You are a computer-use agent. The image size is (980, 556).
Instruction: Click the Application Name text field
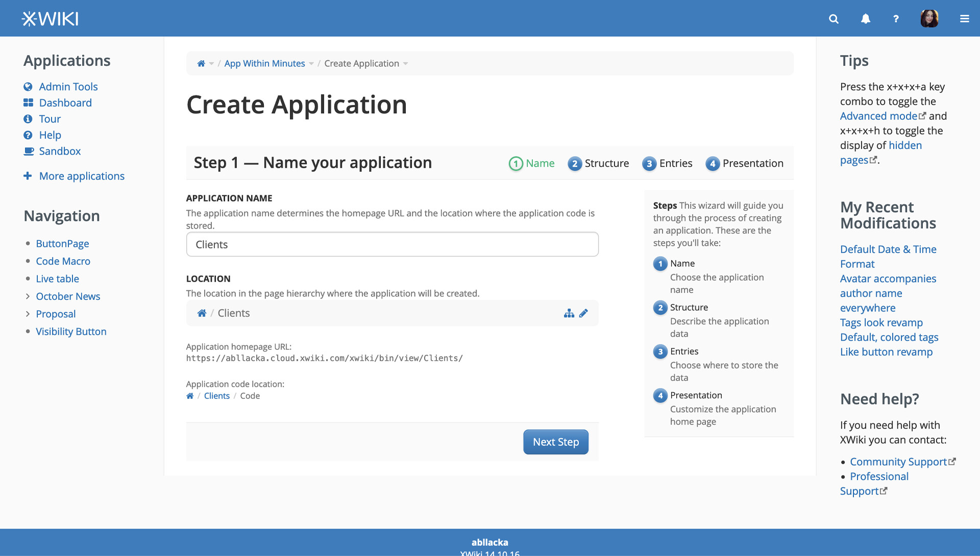click(392, 244)
